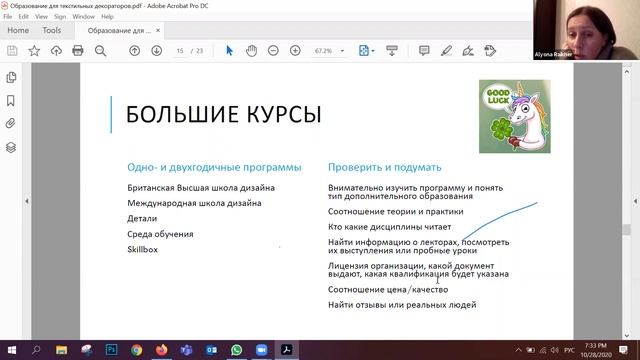Open Google Chrome from the taskbar

(x=136, y=350)
